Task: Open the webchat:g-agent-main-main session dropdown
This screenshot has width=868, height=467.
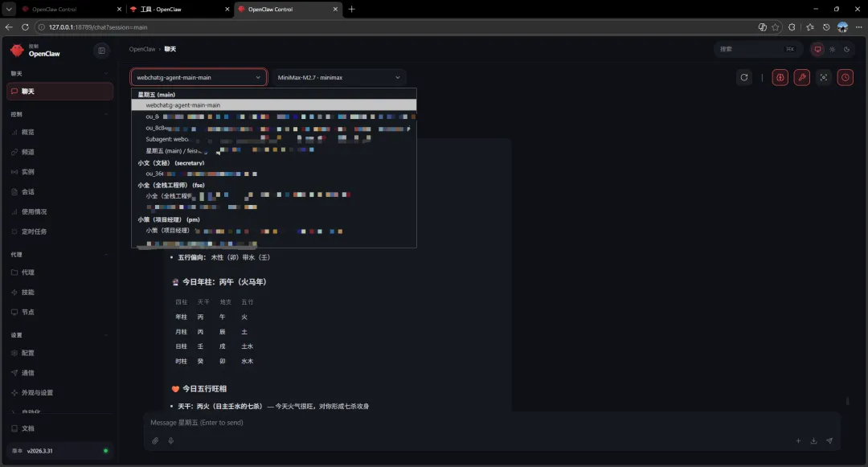Action: tap(199, 77)
